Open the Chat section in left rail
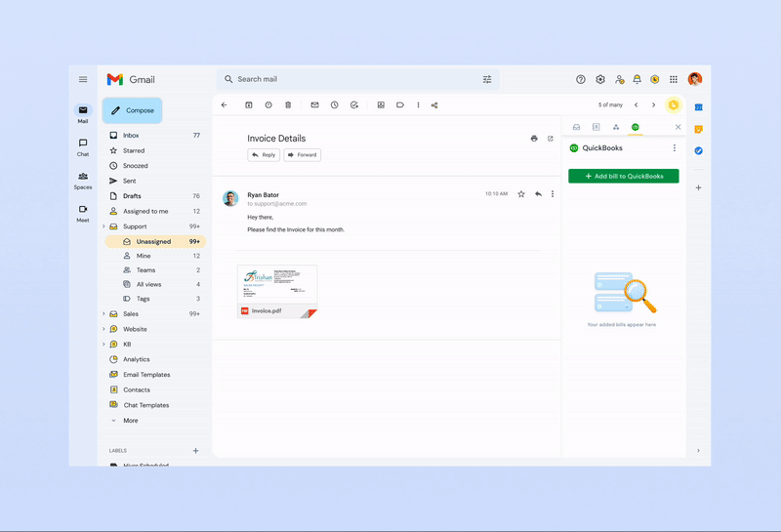This screenshot has height=532, width=781. click(x=83, y=147)
